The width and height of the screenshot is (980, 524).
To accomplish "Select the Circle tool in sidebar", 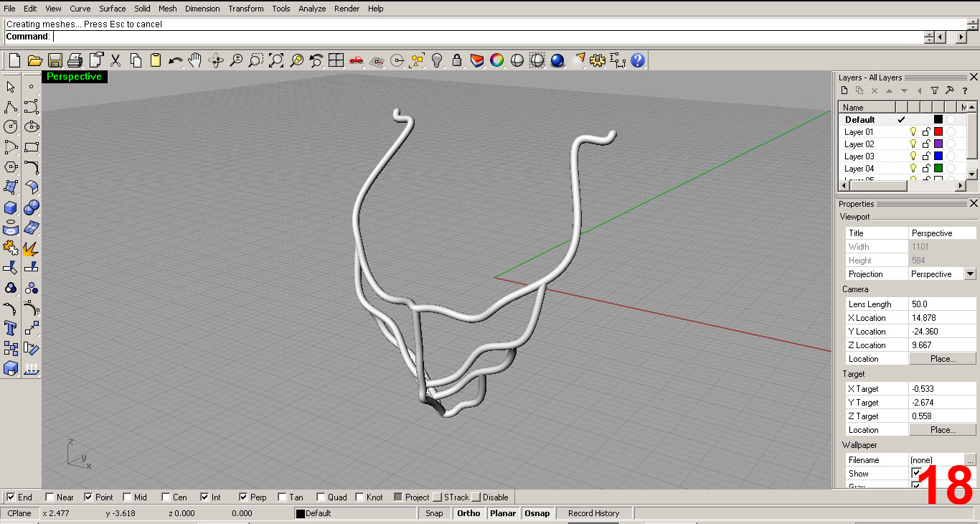I will pos(11,127).
